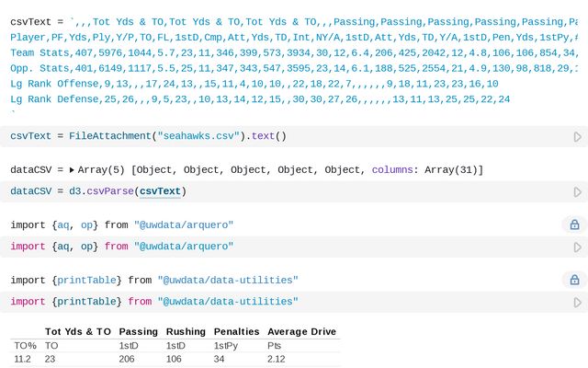588x368 pixels.
Task: Place cursor in arquero import code
Action: point(367,247)
